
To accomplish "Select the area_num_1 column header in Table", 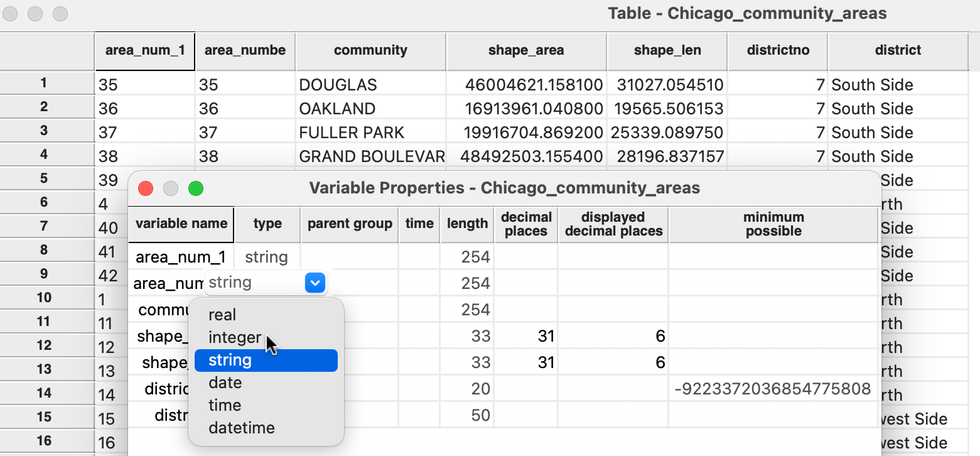I will click(145, 51).
